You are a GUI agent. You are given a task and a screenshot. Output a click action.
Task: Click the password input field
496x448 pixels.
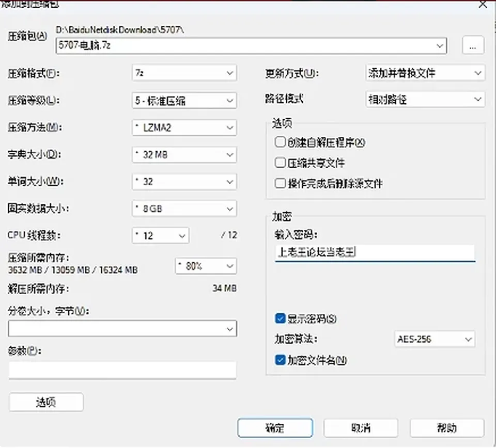[x=375, y=252]
